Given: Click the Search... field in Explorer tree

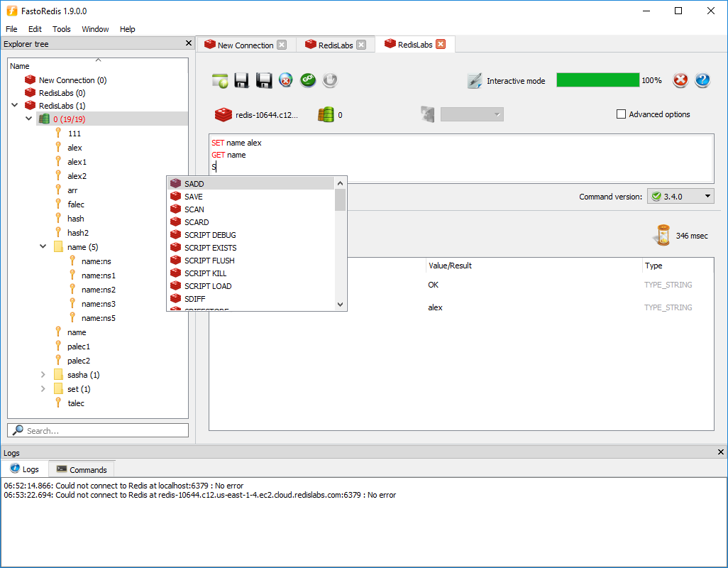Looking at the screenshot, I should [x=98, y=430].
